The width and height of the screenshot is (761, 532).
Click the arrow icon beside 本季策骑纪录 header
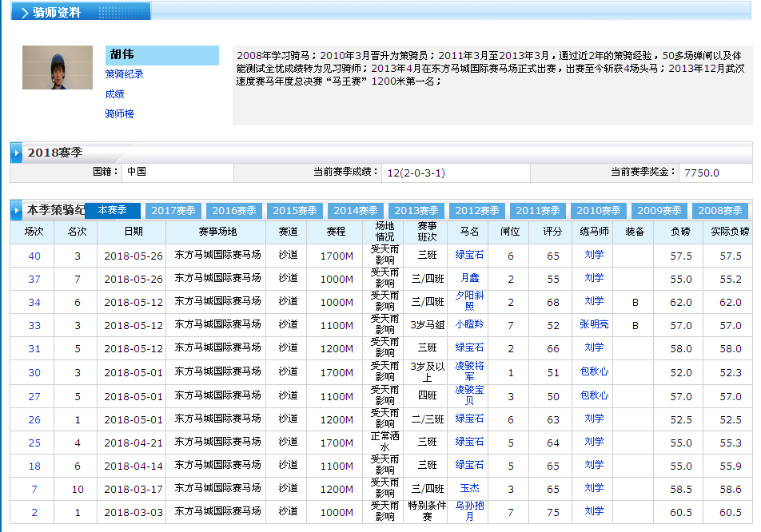[17, 210]
